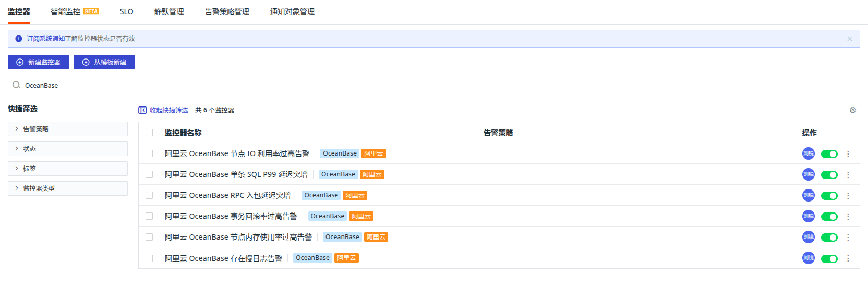868x308 pixels.
Task: Open the SLO tab
Action: tap(126, 11)
